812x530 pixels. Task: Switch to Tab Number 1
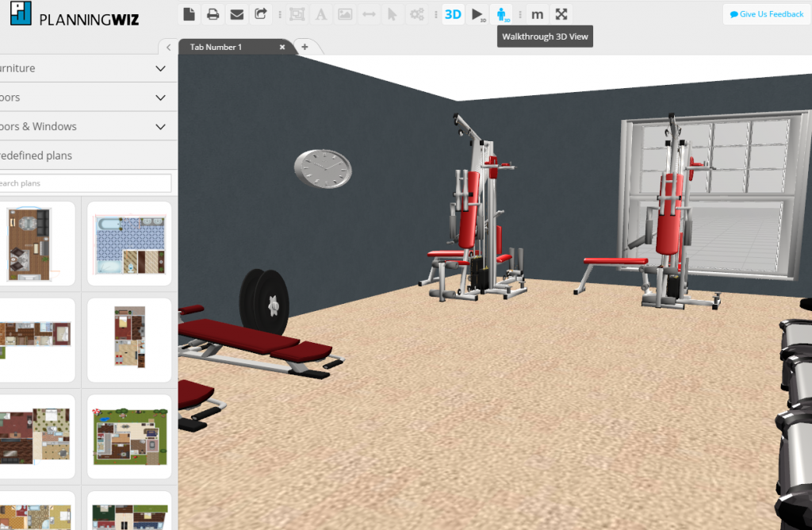click(x=216, y=47)
